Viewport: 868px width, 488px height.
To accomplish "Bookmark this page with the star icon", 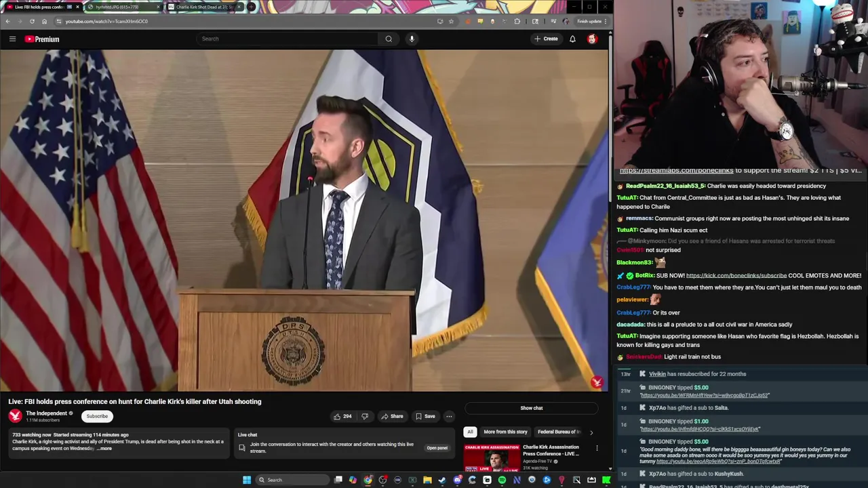I will click(451, 21).
